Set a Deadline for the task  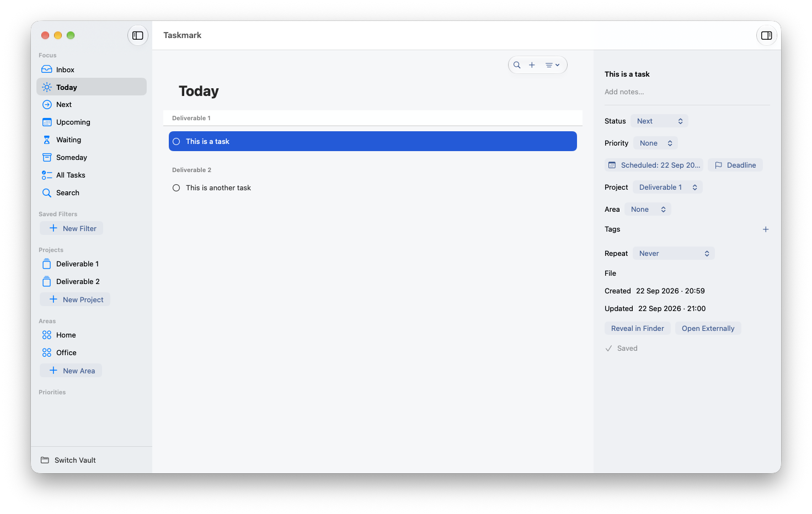735,165
